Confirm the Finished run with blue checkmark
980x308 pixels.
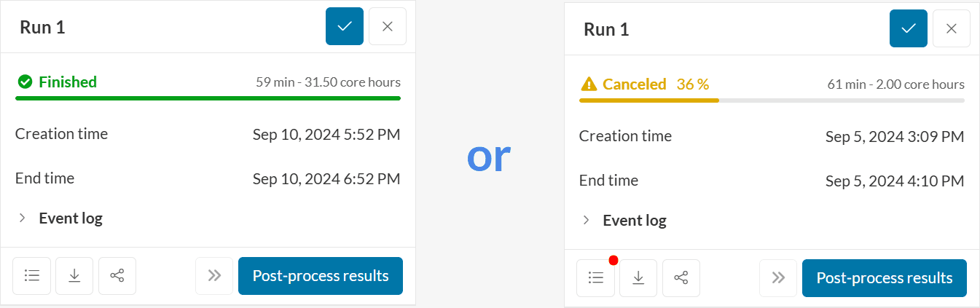(x=345, y=26)
